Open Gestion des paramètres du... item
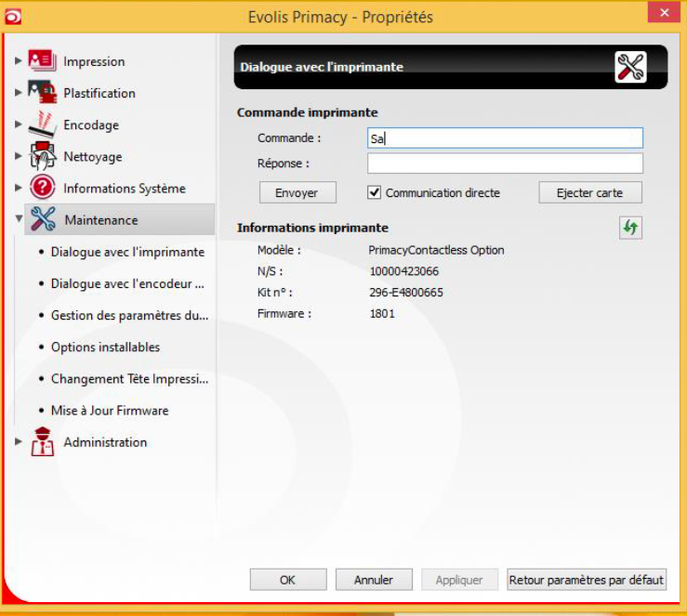 (130, 316)
